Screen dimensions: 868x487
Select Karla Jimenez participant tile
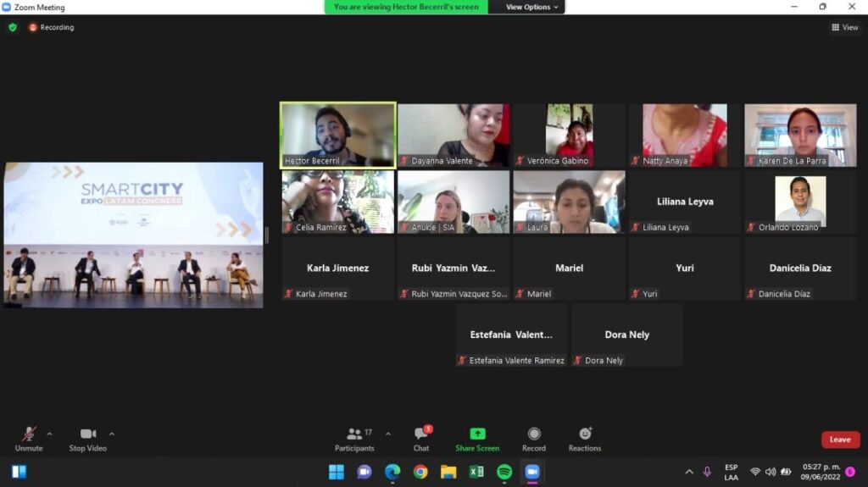[x=337, y=268]
